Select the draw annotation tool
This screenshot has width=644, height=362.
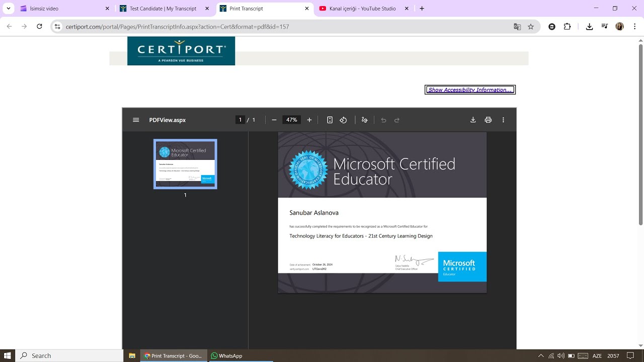click(365, 120)
